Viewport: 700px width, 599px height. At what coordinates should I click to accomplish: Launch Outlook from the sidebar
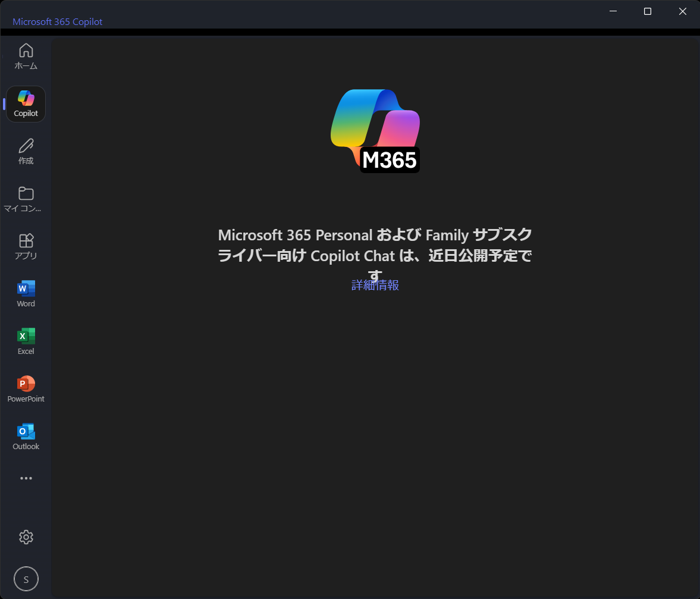pos(26,437)
